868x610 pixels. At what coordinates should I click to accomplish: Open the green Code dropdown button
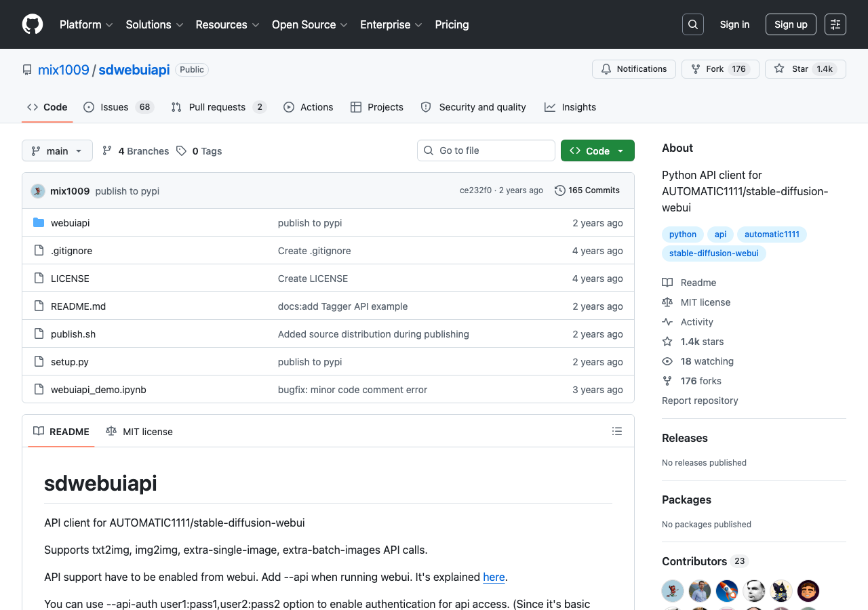[597, 150]
